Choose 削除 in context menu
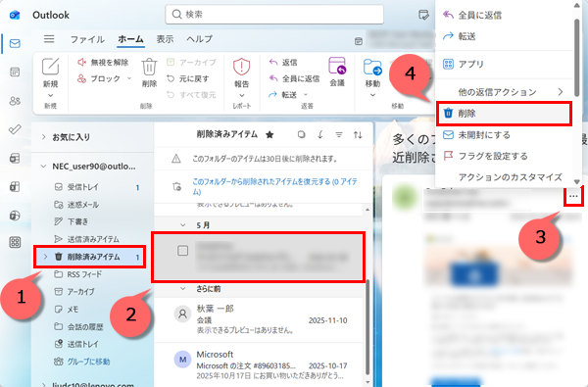 click(x=504, y=114)
